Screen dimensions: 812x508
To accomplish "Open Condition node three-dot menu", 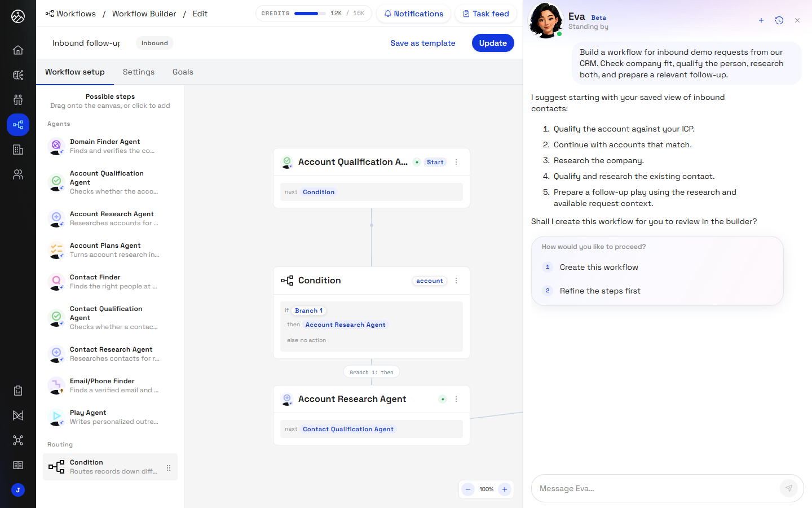I will coord(456,281).
